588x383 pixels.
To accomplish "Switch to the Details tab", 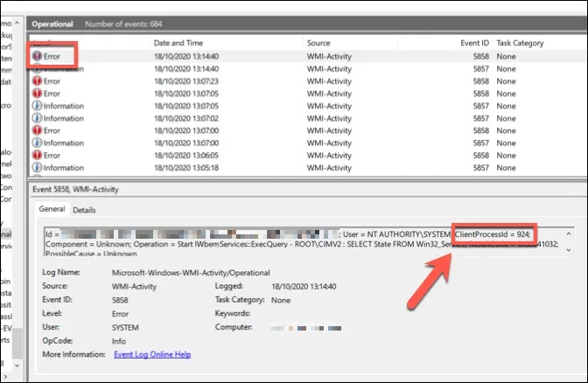I will click(84, 210).
